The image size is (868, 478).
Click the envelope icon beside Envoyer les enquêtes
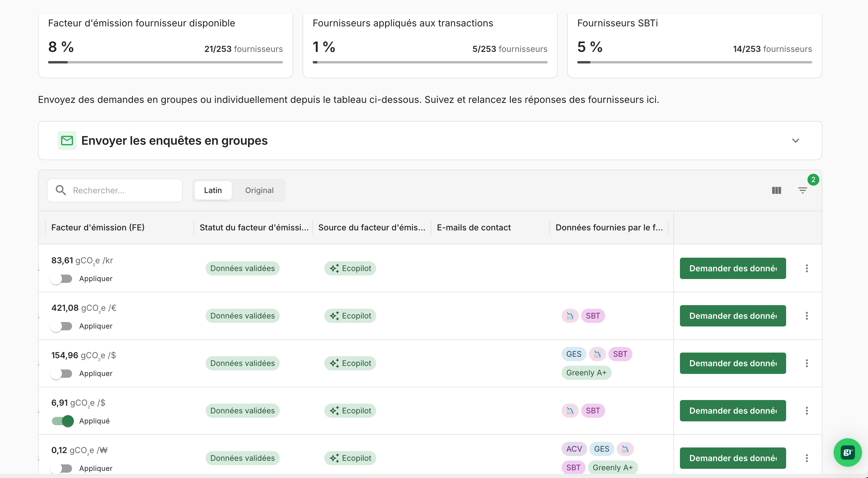(67, 141)
